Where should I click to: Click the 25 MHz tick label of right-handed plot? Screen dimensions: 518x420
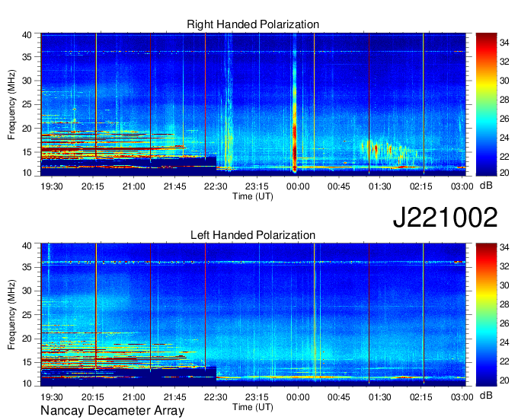27,104
